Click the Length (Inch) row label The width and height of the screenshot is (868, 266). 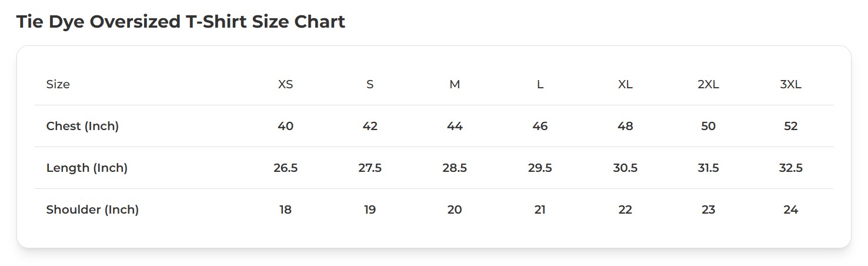click(87, 168)
